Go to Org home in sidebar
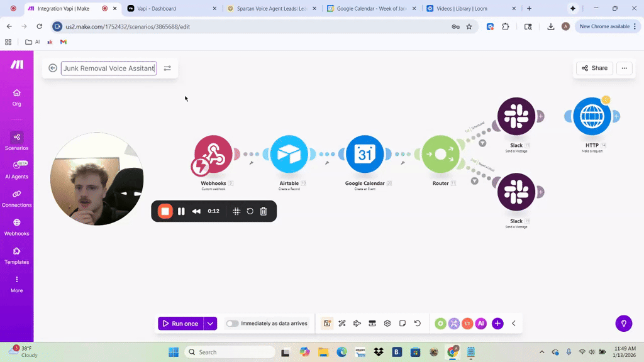The height and width of the screenshot is (362, 644). pos(16,97)
